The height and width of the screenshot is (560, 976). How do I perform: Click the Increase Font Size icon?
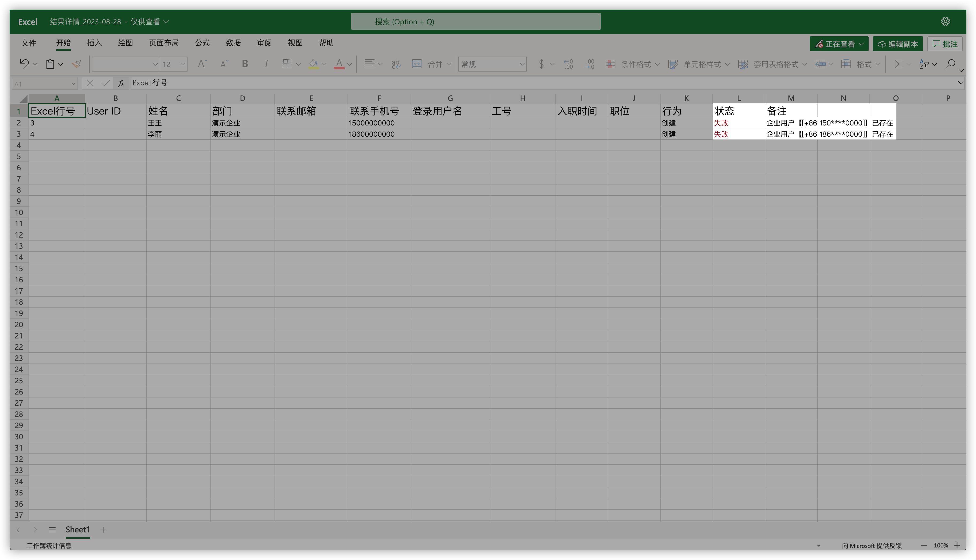(x=202, y=64)
